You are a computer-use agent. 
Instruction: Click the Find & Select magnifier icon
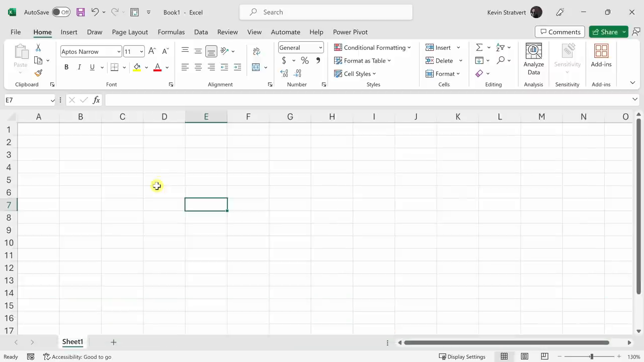pos(500,60)
